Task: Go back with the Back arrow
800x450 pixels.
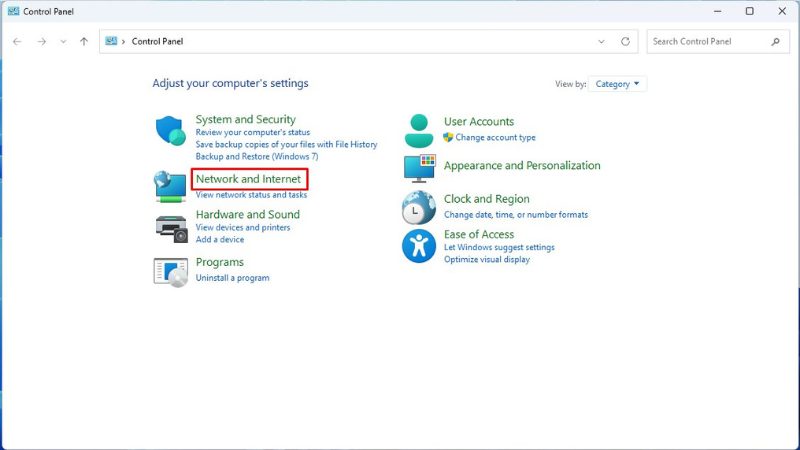Action: point(17,41)
